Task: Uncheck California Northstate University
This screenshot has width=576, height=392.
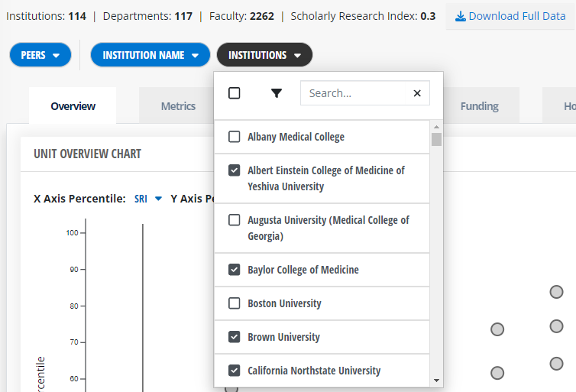Action: click(235, 371)
